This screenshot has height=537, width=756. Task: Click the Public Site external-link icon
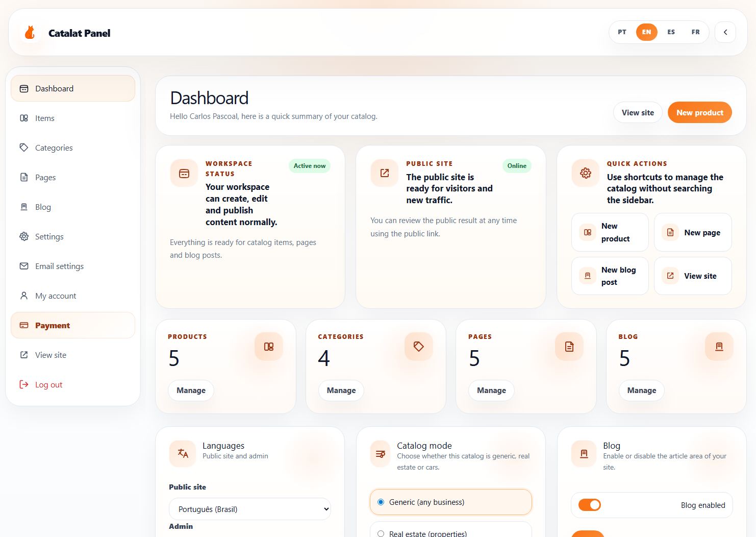385,173
